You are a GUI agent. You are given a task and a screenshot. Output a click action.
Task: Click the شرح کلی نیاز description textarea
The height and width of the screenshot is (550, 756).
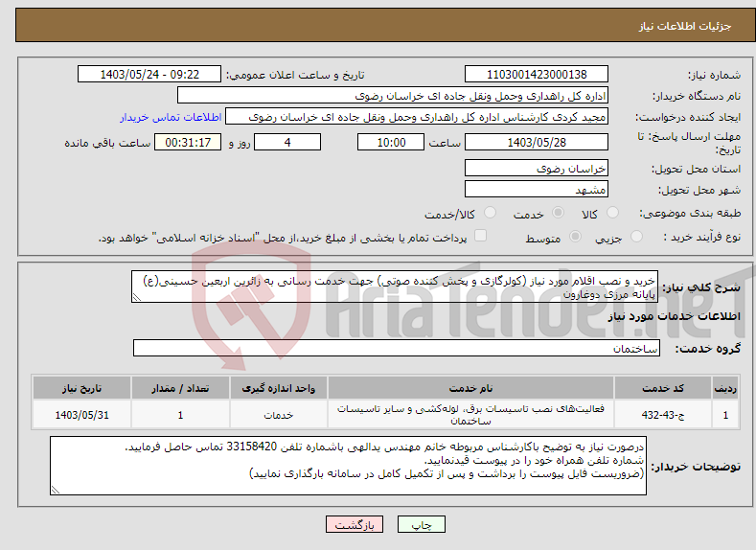395,286
